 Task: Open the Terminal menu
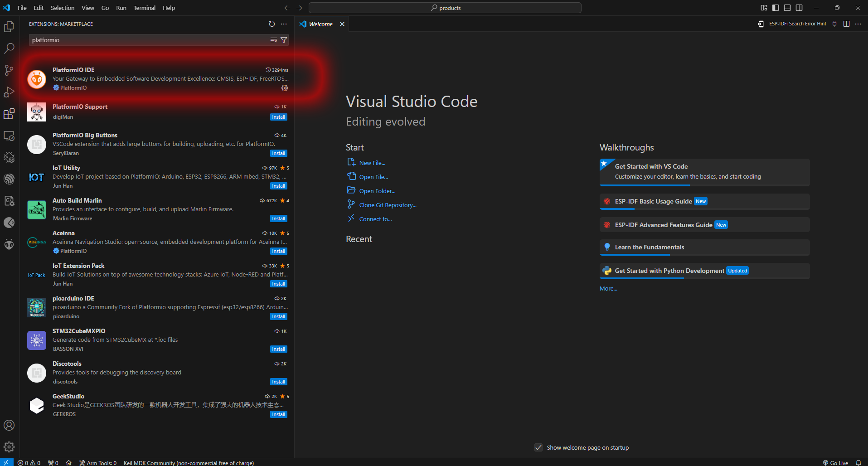pos(145,8)
